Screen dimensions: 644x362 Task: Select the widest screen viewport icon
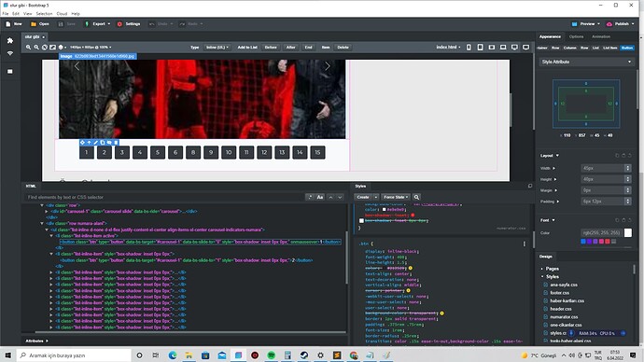[526, 48]
